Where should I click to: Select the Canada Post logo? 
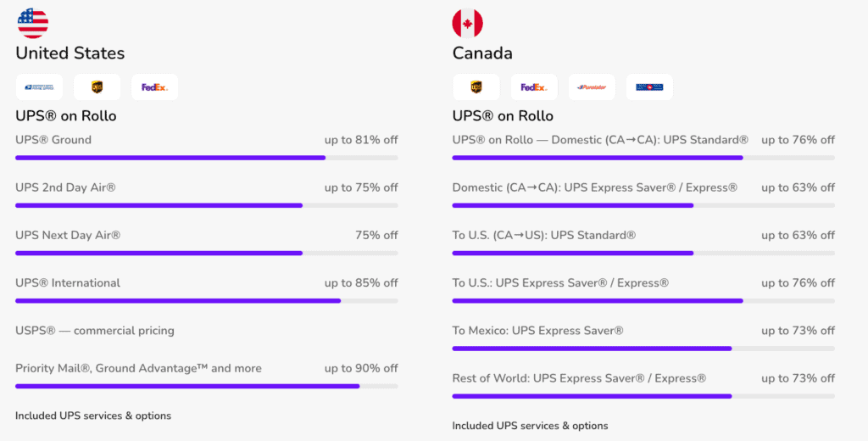(x=649, y=87)
